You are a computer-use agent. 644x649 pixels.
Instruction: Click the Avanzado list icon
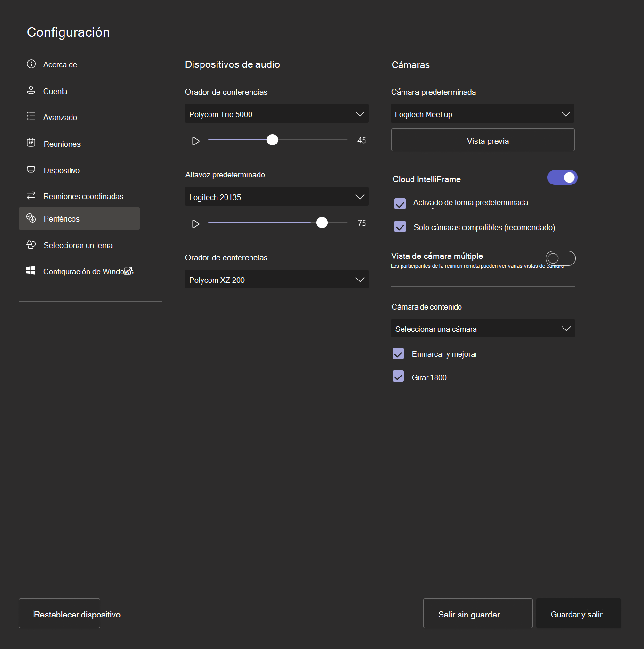(31, 117)
